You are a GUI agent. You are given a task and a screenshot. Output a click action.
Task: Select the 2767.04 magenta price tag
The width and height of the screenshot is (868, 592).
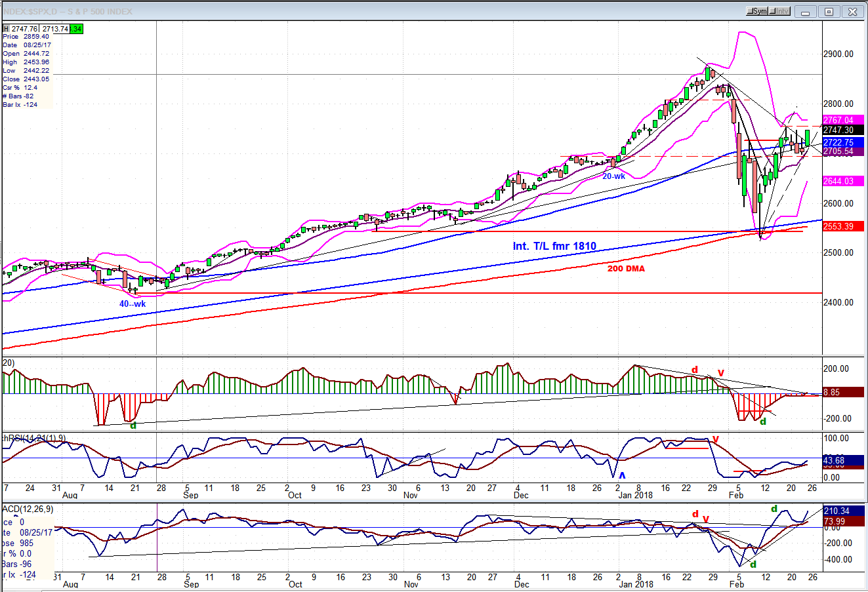pos(838,120)
